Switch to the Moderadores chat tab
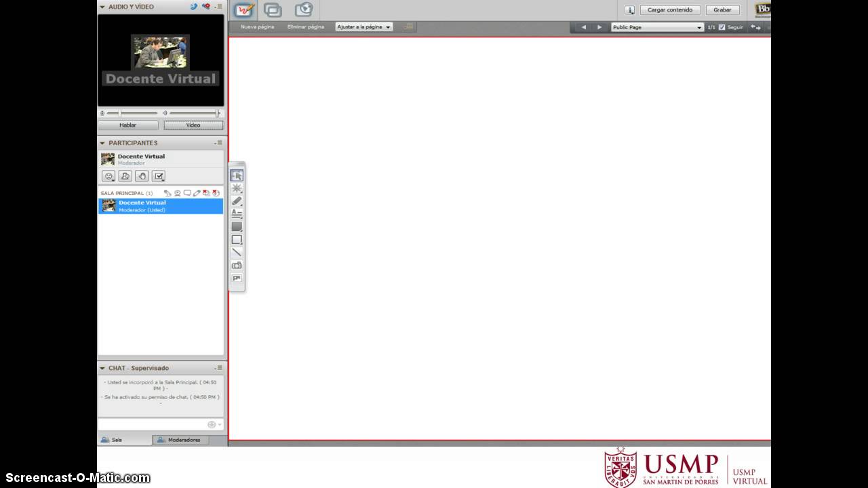The height and width of the screenshot is (488, 868). coord(180,440)
